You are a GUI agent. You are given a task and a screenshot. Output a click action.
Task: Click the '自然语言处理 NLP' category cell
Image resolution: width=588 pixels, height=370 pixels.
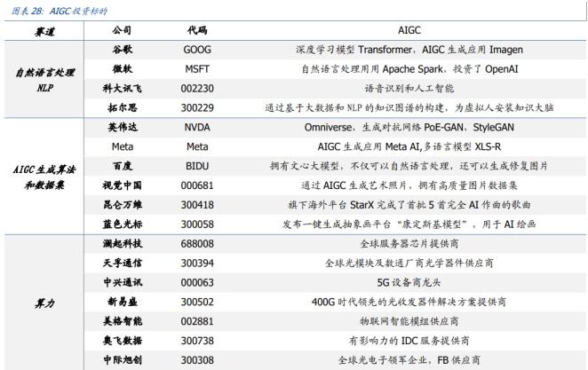coord(44,80)
